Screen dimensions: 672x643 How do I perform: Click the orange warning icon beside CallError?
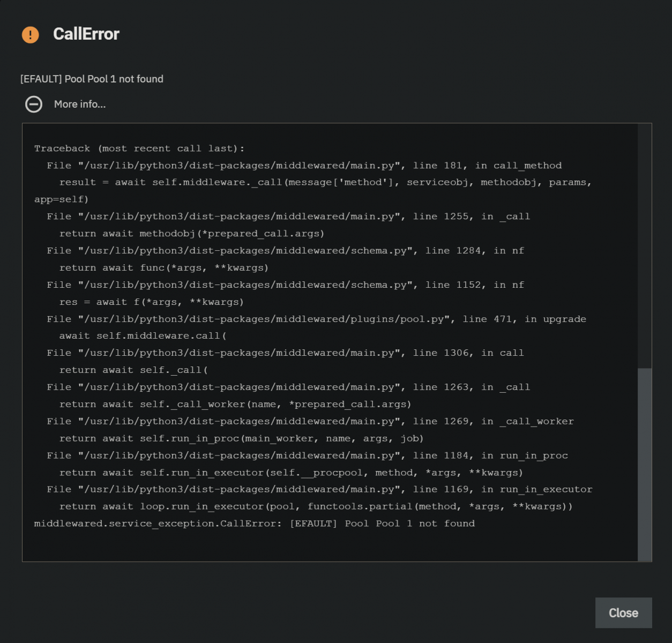pos(31,35)
